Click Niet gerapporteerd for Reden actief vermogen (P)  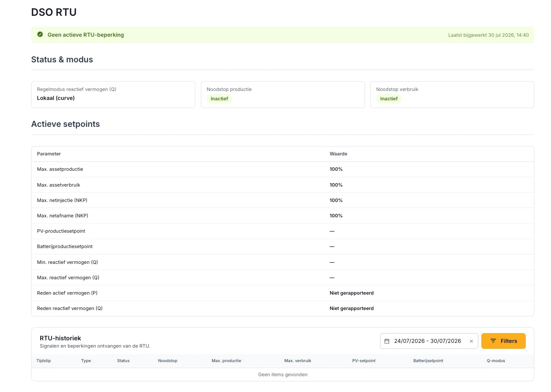(x=351, y=293)
